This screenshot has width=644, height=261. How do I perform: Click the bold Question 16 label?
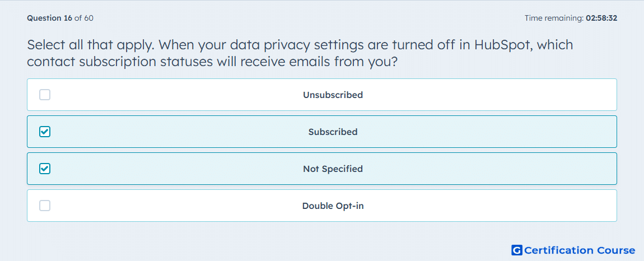click(50, 18)
